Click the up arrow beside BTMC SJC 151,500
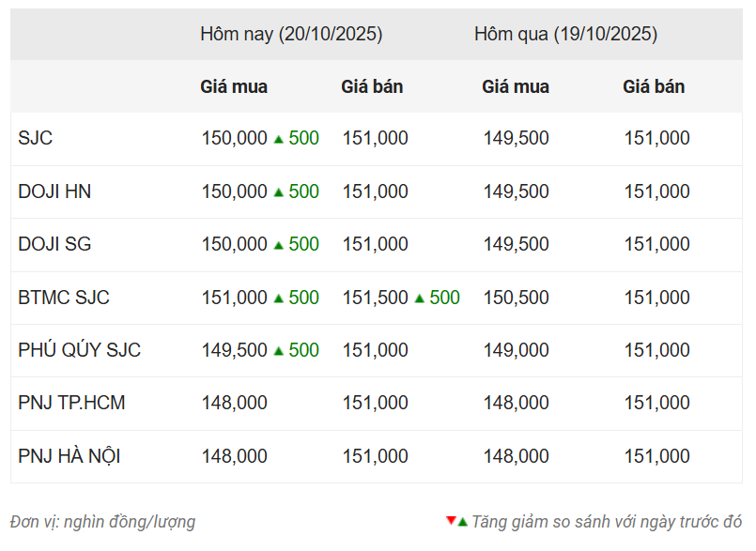 pos(419,298)
